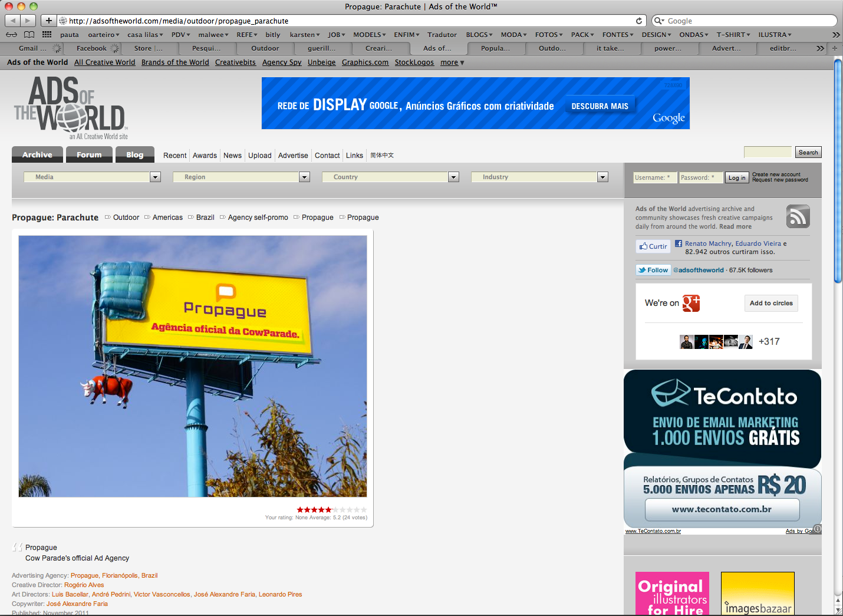Click the Google search magnifier icon

click(x=660, y=21)
